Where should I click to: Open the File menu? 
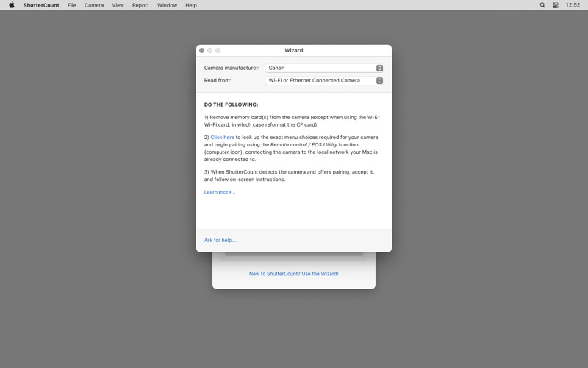click(71, 5)
